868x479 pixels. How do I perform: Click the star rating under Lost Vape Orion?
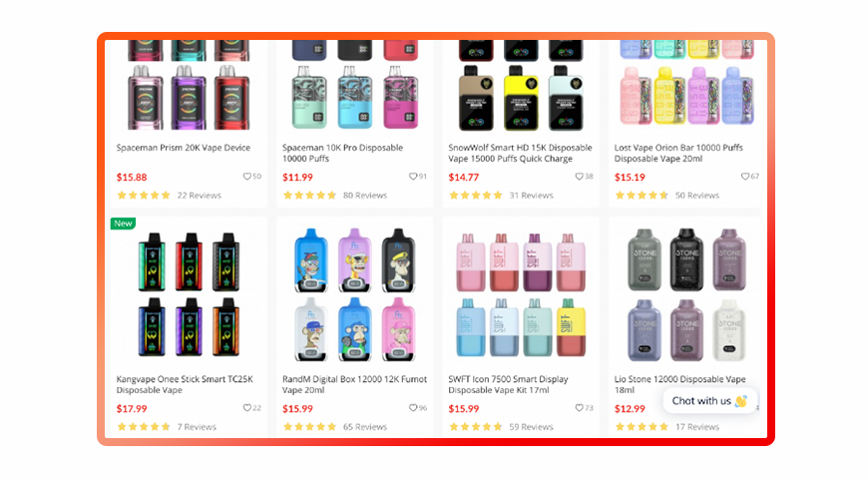click(642, 196)
